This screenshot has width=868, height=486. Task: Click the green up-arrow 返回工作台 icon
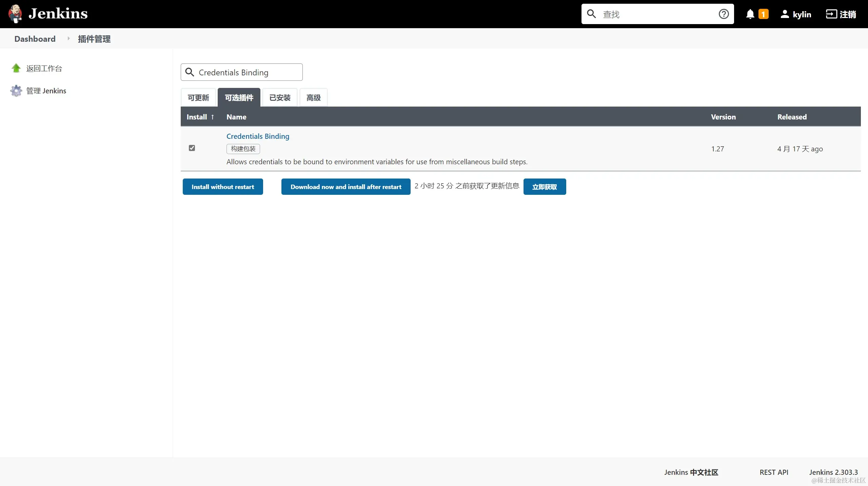pyautogui.click(x=16, y=68)
